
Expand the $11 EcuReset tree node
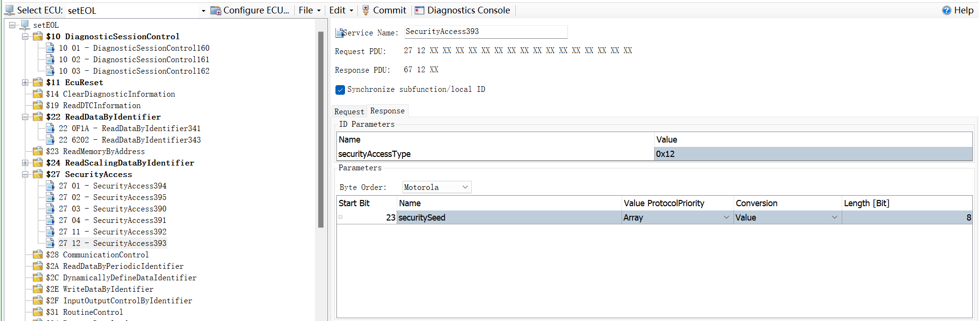point(25,82)
